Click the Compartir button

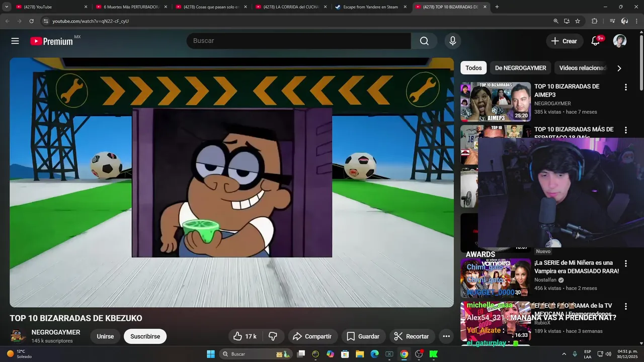point(312,336)
